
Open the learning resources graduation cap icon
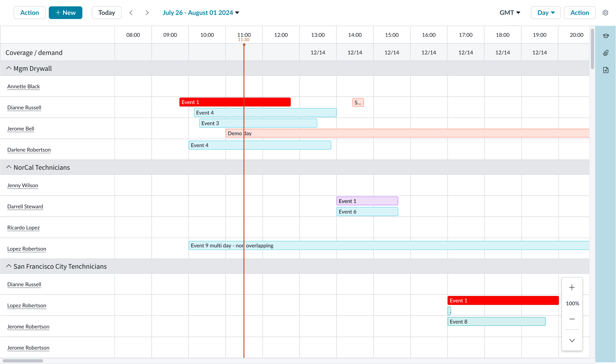606,36
